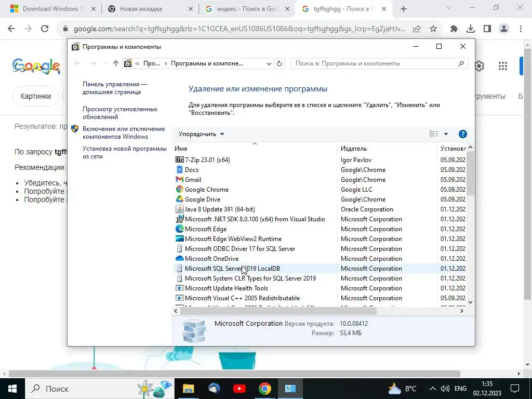Bookmark this page with the star icon
The height and width of the screenshot is (399, 532).
(433, 29)
